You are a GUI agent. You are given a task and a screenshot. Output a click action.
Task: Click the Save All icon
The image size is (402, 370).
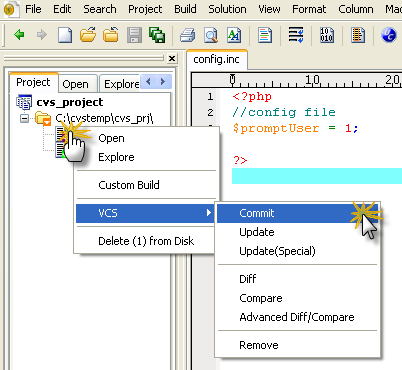point(157,35)
